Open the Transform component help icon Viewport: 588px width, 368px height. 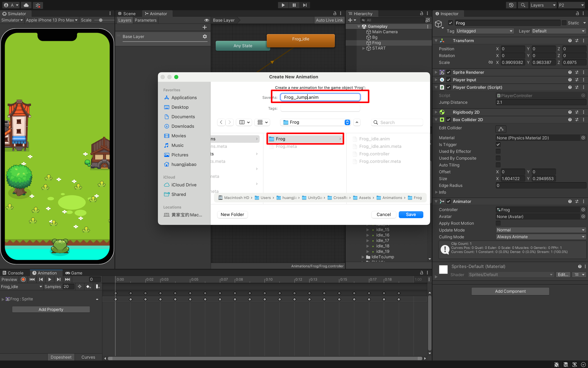tap(570, 41)
